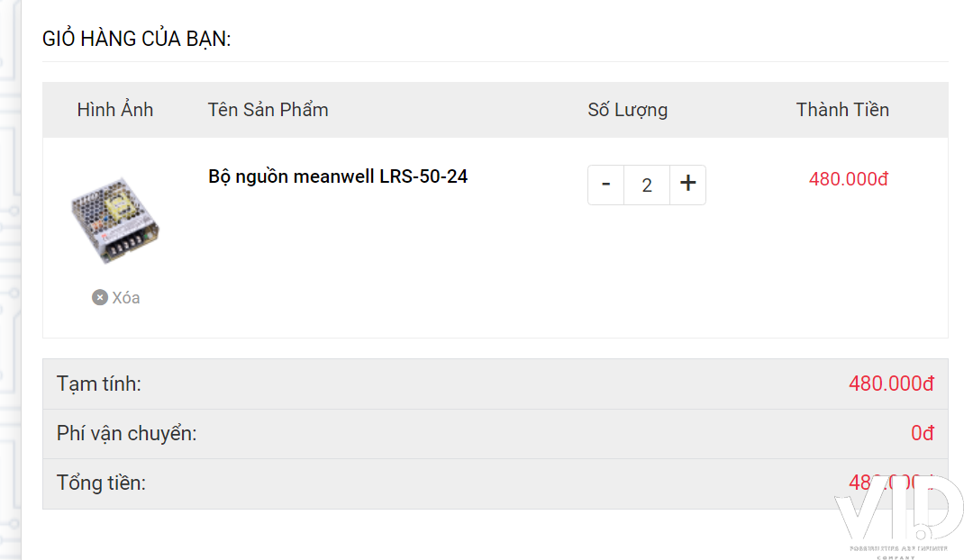Image resolution: width=964 pixels, height=560 pixels.
Task: Click the Phí vận chuyển label
Action: click(127, 433)
